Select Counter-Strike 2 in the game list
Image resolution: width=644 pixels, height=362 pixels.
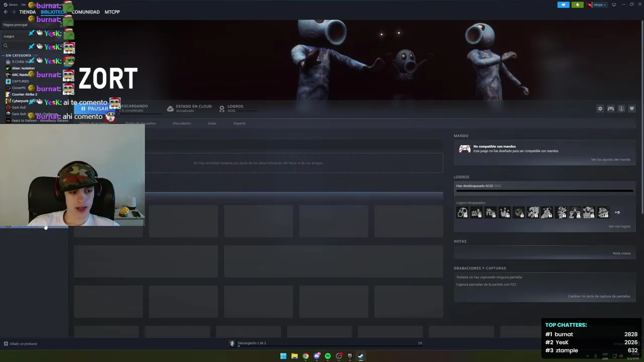[24, 95]
